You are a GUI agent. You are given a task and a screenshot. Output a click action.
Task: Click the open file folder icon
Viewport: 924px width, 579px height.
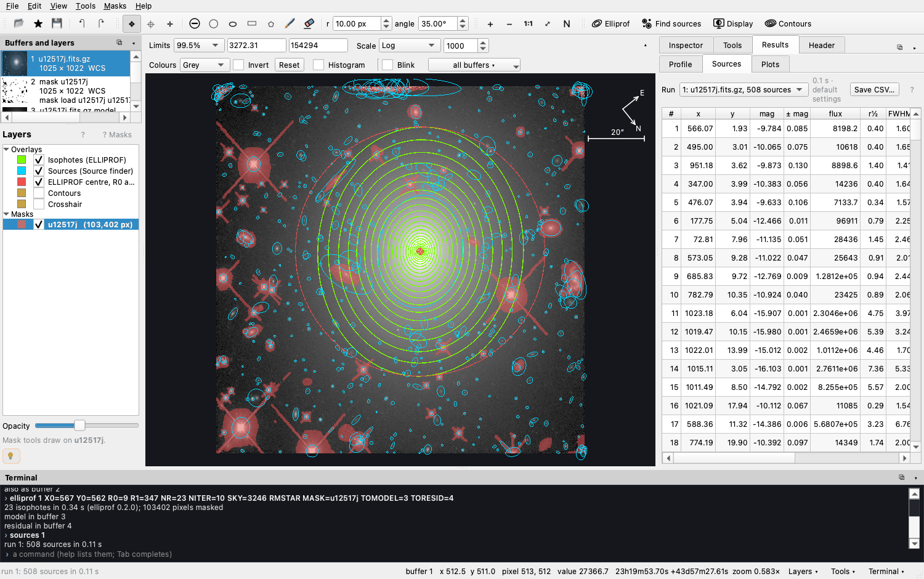(x=18, y=23)
